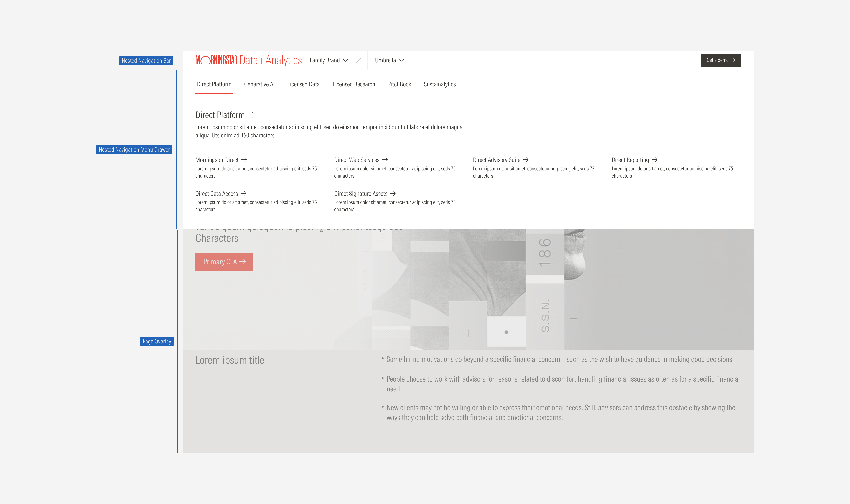Select the Sustainalytics tab
This screenshot has width=850, height=504.
(x=440, y=84)
